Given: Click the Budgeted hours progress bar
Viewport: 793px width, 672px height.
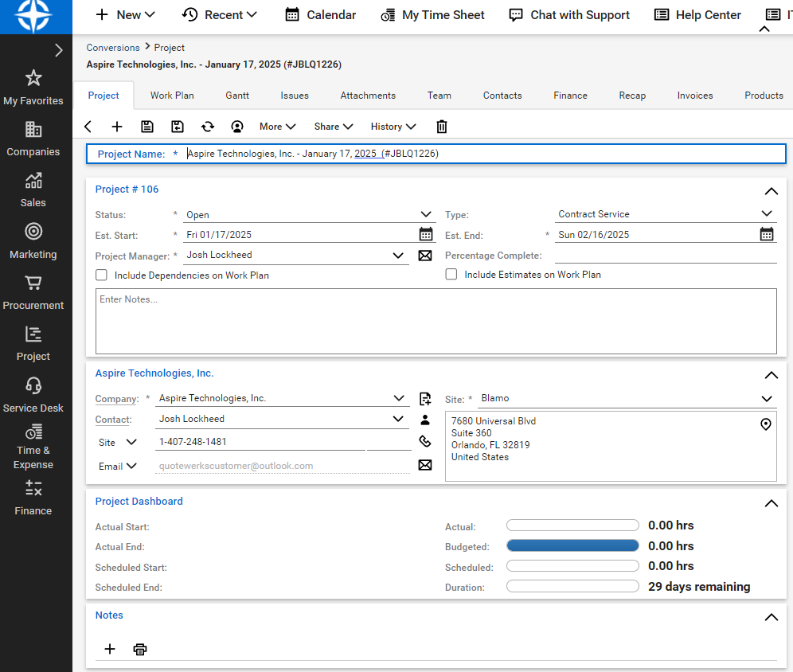Looking at the screenshot, I should click(x=572, y=546).
